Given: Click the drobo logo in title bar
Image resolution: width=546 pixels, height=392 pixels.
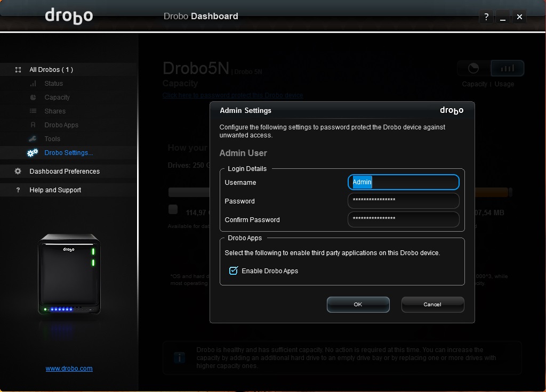Looking at the screenshot, I should point(69,15).
